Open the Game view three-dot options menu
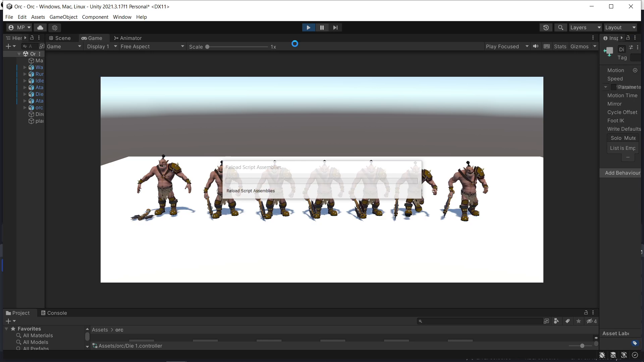This screenshot has width=644, height=362. tap(593, 38)
